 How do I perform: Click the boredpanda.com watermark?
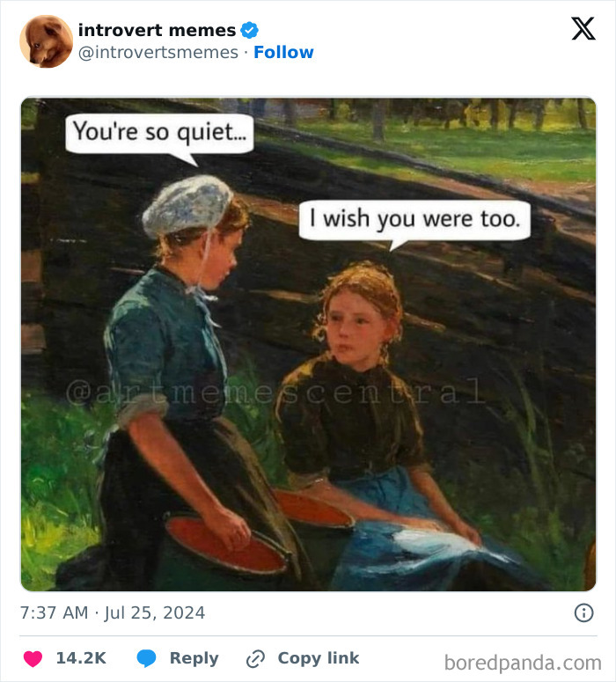click(x=523, y=663)
